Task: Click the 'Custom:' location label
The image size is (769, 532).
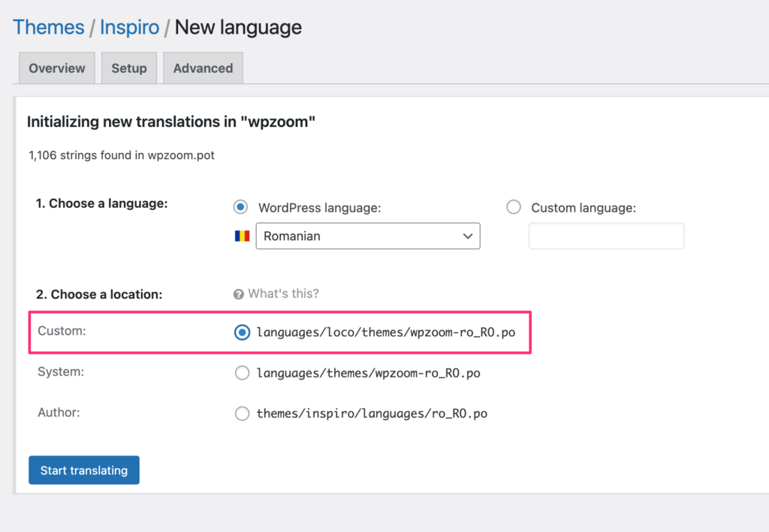Action: (62, 331)
